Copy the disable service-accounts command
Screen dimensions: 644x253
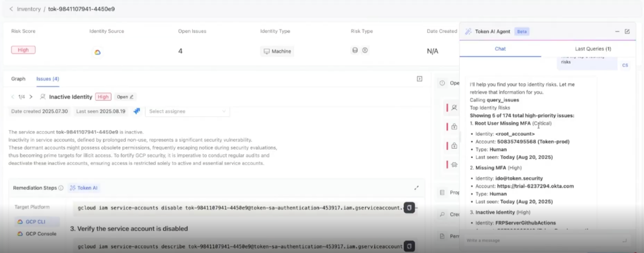click(409, 208)
